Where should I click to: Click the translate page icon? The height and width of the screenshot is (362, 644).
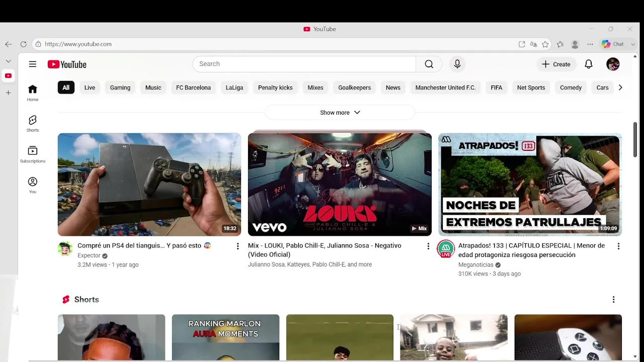(533, 44)
